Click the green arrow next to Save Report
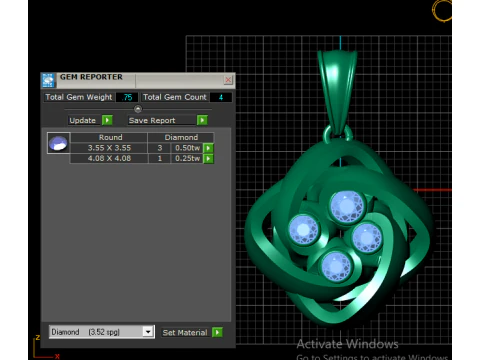This screenshot has width=480, height=360. (202, 120)
